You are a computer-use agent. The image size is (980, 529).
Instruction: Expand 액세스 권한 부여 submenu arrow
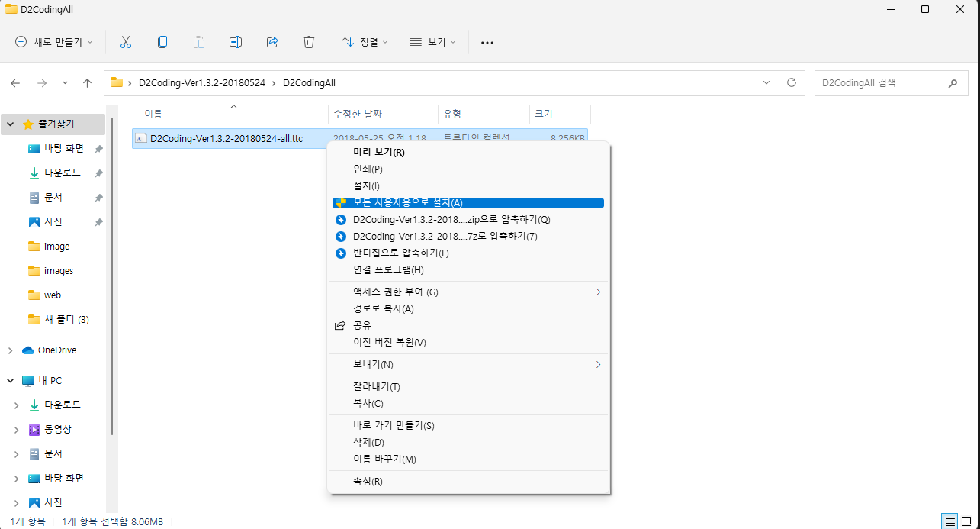click(x=598, y=292)
